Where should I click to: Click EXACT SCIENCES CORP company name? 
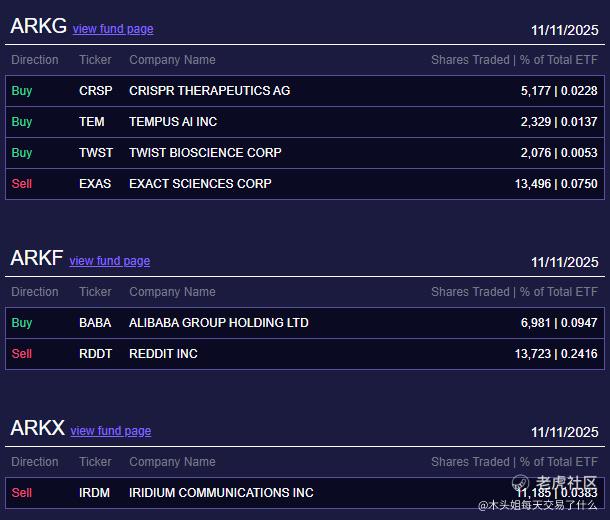click(x=200, y=184)
